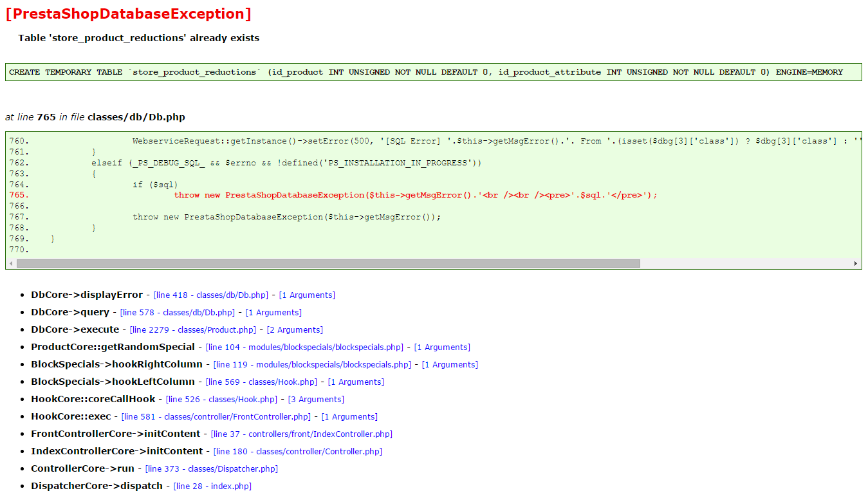Click the 'if ($sql)' code line
The height and width of the screenshot is (500, 868).
coord(155,185)
